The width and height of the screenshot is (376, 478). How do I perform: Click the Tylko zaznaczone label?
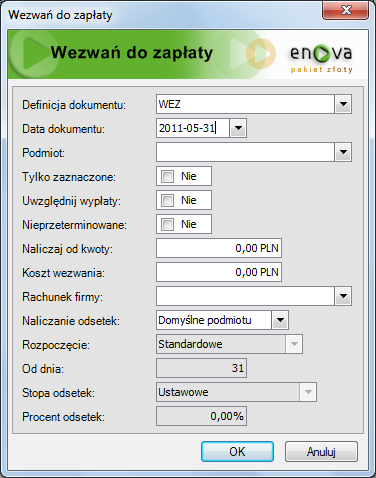69,177
